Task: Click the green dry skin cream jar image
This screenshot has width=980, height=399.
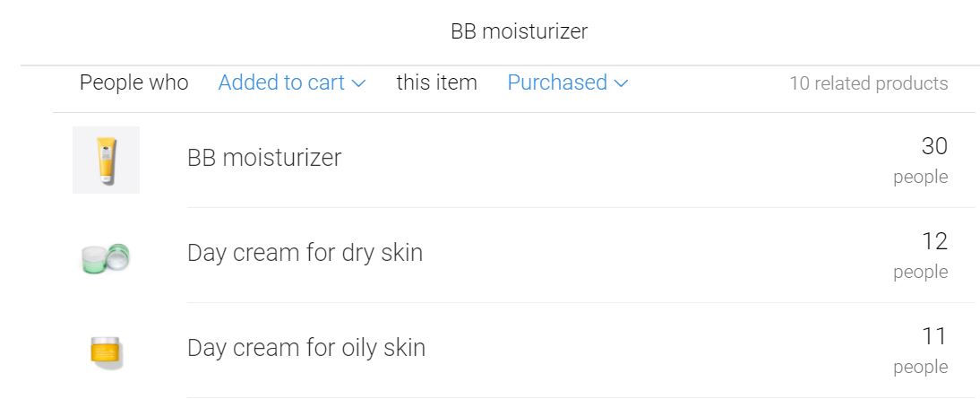Action: pos(106,257)
